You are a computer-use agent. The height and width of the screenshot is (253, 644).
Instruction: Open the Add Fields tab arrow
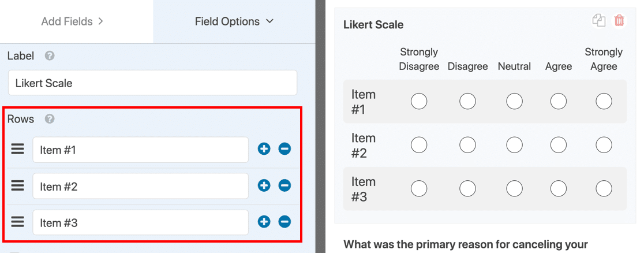[x=100, y=21]
